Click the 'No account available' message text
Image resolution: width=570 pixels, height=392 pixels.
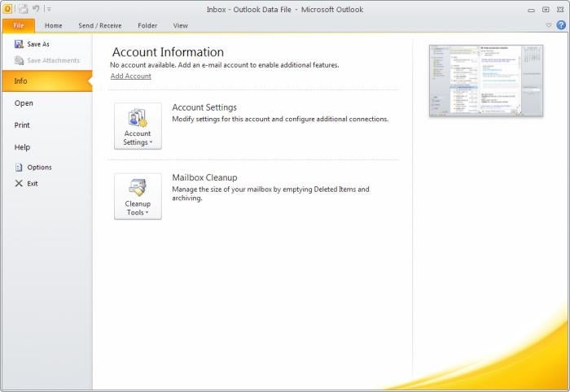(225, 65)
